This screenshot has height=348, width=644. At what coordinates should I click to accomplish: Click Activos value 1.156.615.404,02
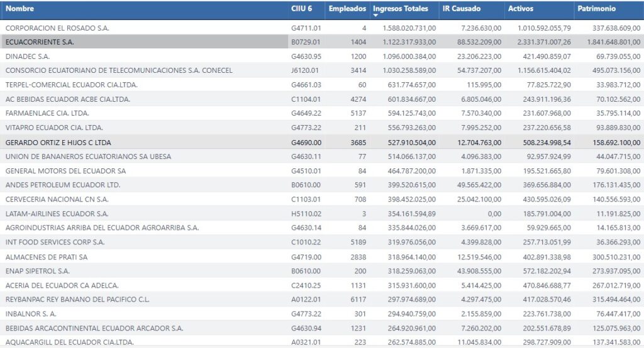(x=544, y=70)
